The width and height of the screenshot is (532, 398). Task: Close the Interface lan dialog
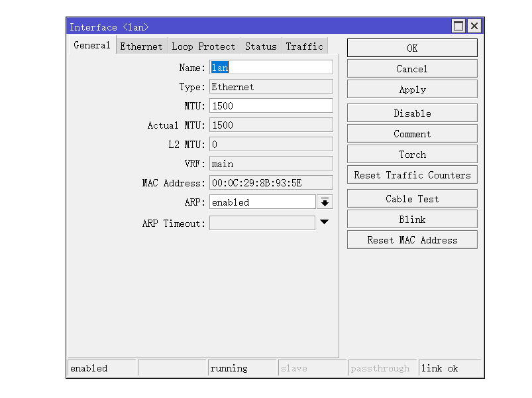tap(474, 27)
